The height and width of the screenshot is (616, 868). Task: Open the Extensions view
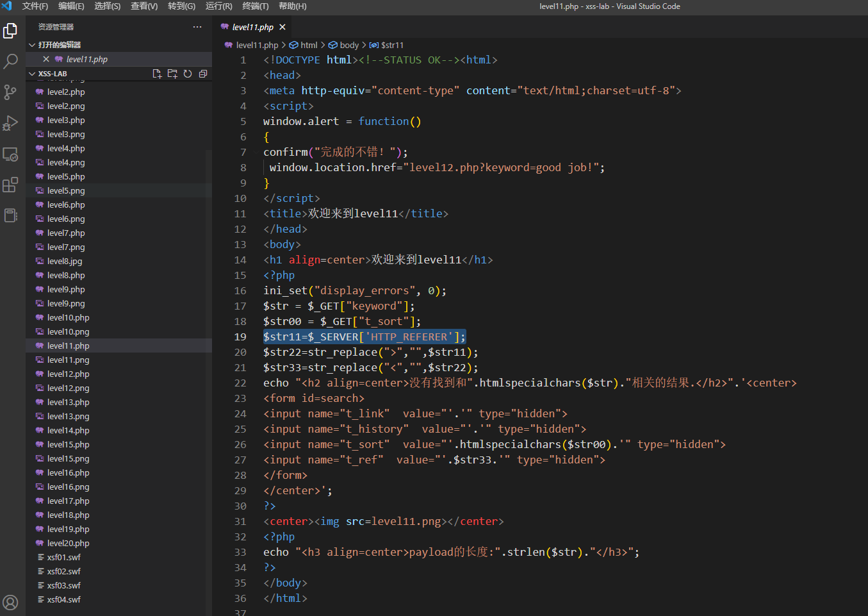click(10, 185)
